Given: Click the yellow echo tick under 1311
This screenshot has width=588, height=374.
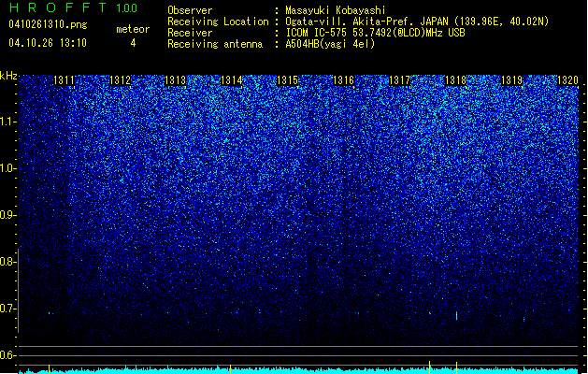Looking at the screenshot, I should 49,368.
